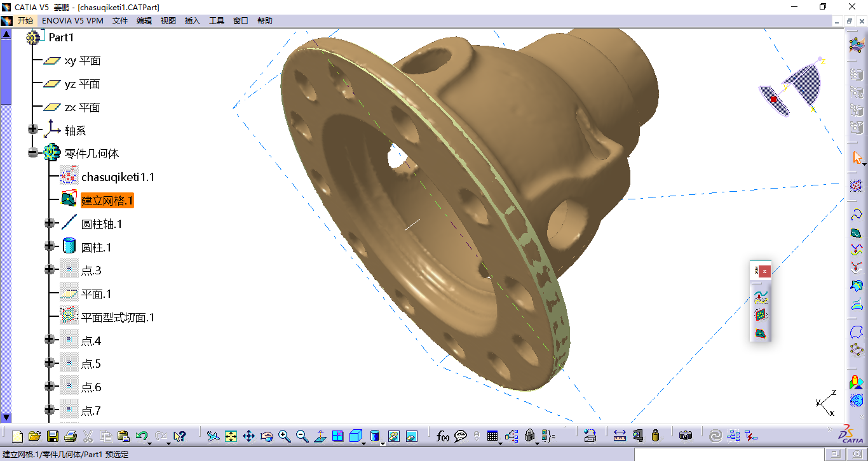Toggle the Hide/Show icon
868x461 pixels.
[x=393, y=436]
